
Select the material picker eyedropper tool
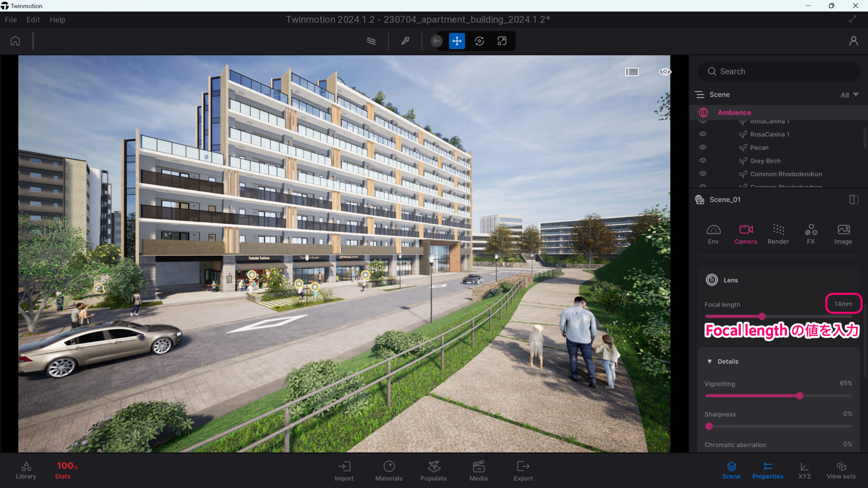[405, 41]
